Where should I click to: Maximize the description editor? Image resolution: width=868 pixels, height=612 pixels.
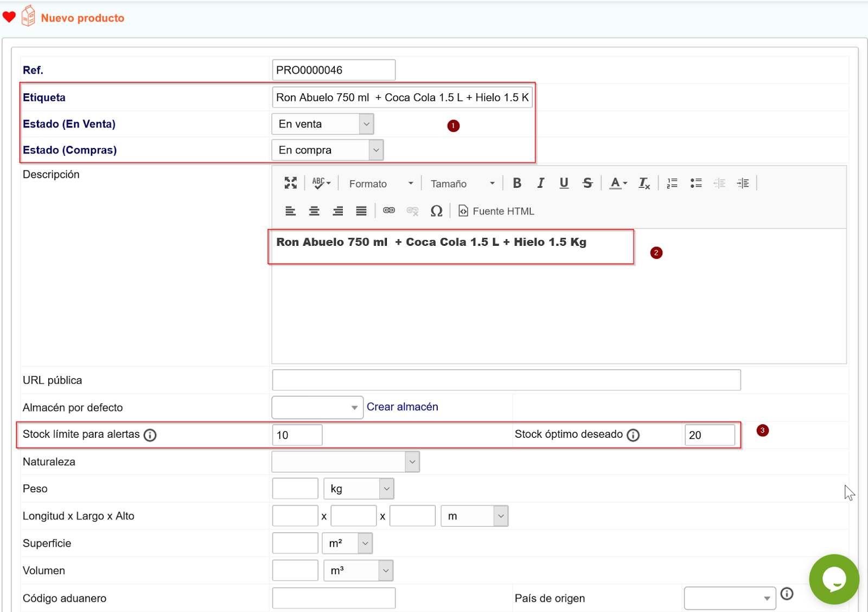(x=291, y=183)
